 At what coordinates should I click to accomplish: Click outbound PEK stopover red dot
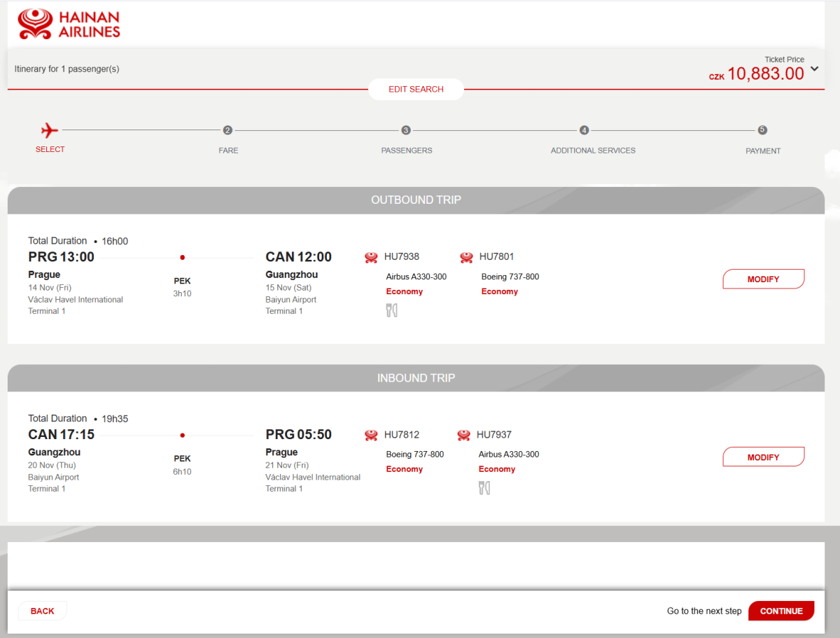182,258
